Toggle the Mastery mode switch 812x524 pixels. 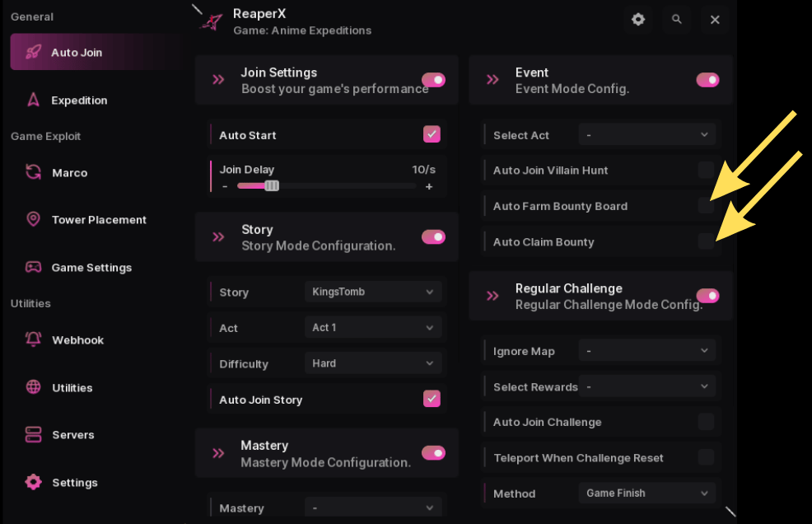point(433,453)
